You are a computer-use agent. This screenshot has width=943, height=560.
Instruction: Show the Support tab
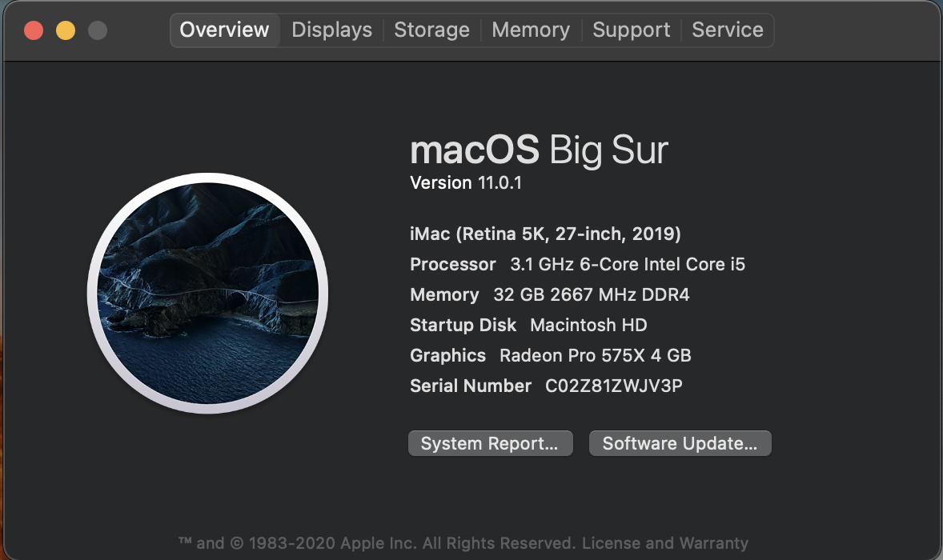(x=631, y=30)
